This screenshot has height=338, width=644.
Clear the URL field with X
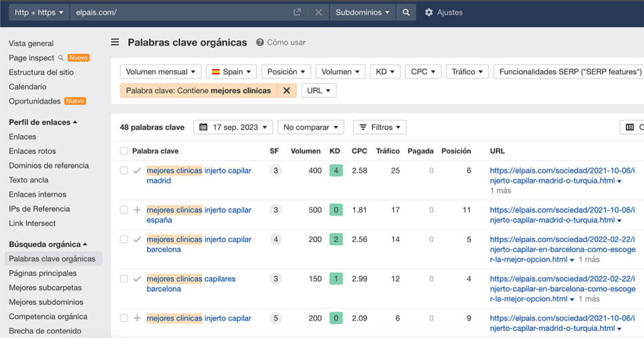(x=318, y=13)
